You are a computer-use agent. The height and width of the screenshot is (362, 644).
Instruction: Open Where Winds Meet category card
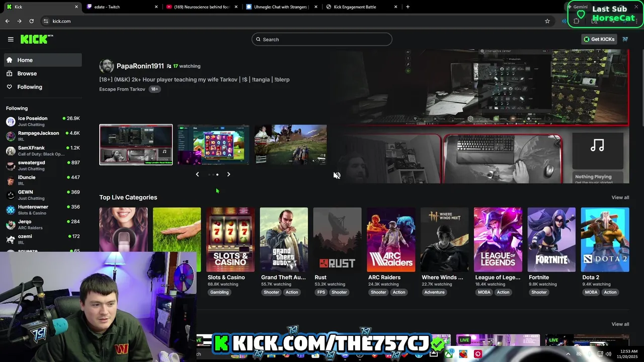[x=444, y=239]
